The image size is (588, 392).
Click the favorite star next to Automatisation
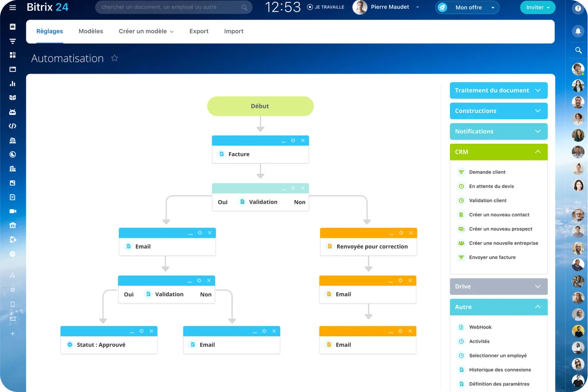[114, 58]
